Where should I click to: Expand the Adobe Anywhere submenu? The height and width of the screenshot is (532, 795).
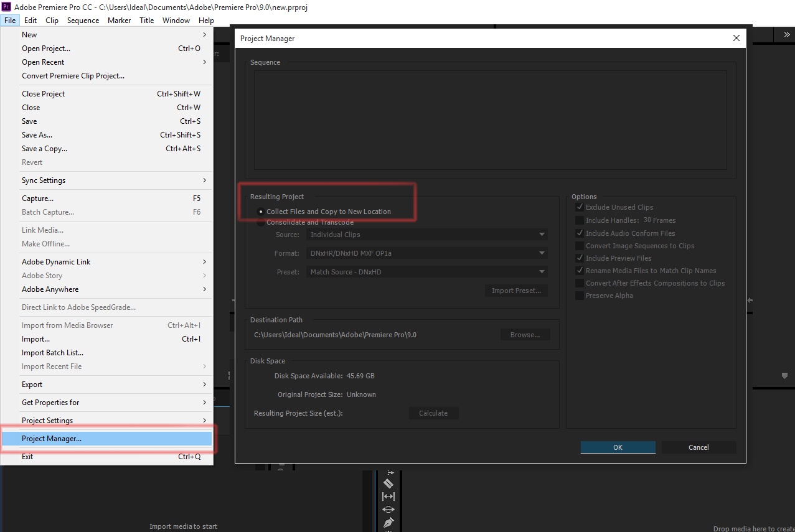point(107,289)
